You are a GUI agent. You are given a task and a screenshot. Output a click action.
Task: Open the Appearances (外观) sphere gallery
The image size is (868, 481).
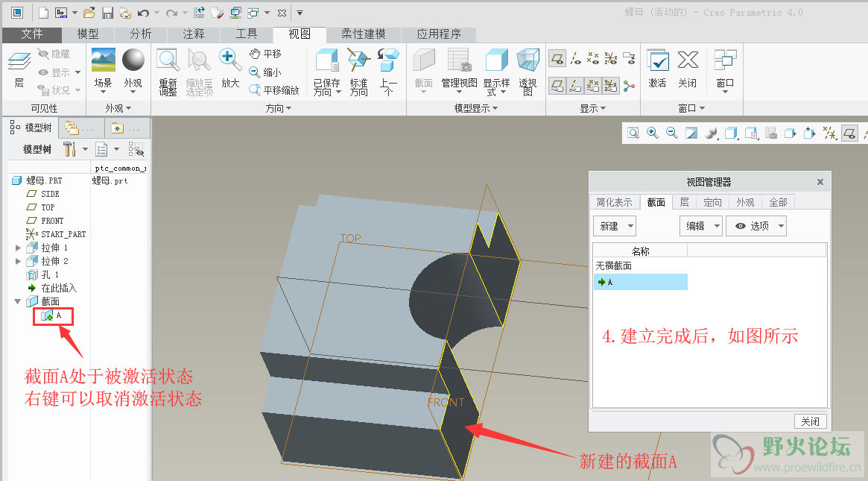(x=133, y=70)
